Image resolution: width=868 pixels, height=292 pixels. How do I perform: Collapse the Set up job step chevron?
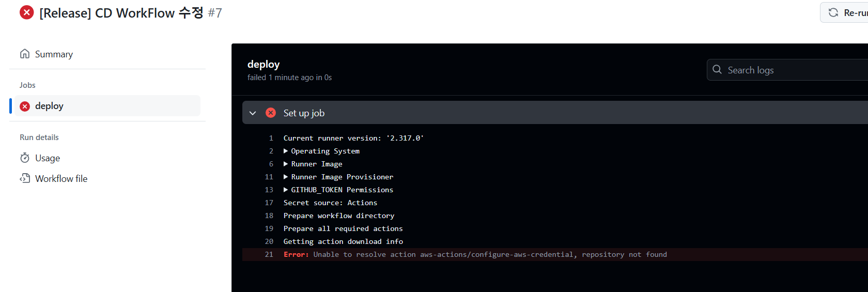(253, 113)
